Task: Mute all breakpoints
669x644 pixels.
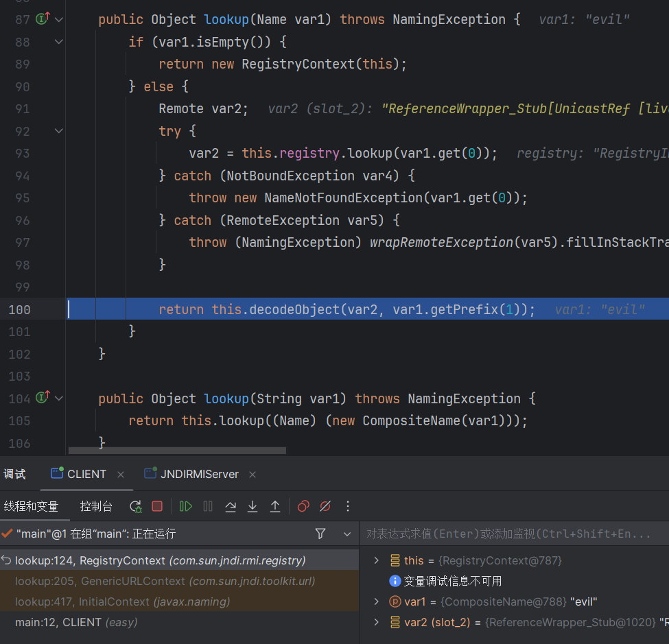Action: point(325,506)
